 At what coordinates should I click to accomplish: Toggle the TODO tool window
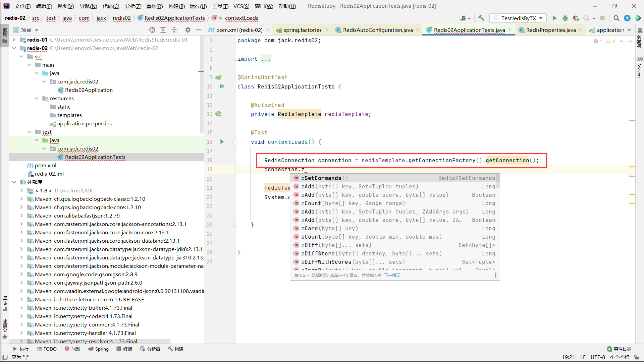pyautogui.click(x=47, y=349)
